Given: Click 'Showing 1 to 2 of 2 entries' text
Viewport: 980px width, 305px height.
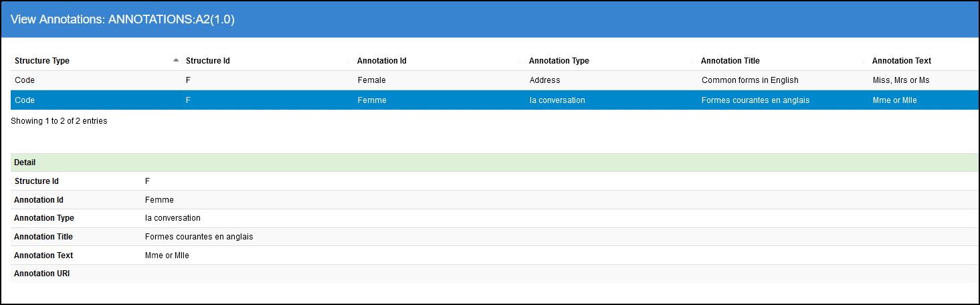Looking at the screenshot, I should pyautogui.click(x=59, y=121).
